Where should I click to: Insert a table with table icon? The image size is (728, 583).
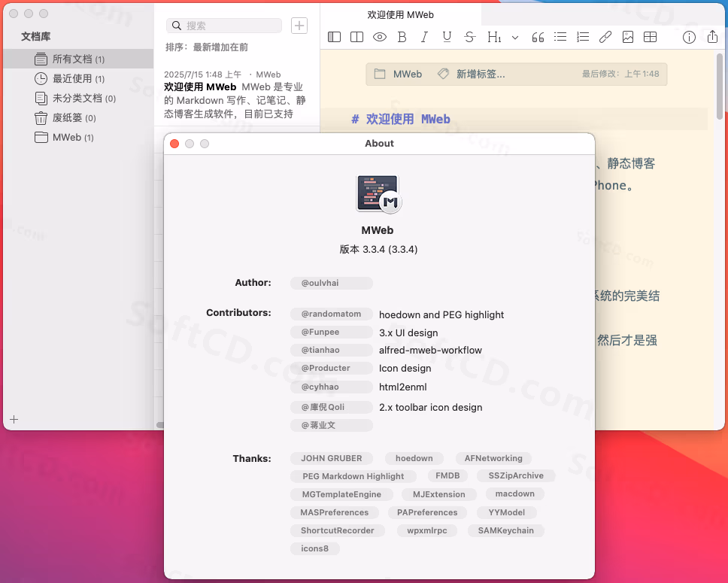click(x=650, y=37)
